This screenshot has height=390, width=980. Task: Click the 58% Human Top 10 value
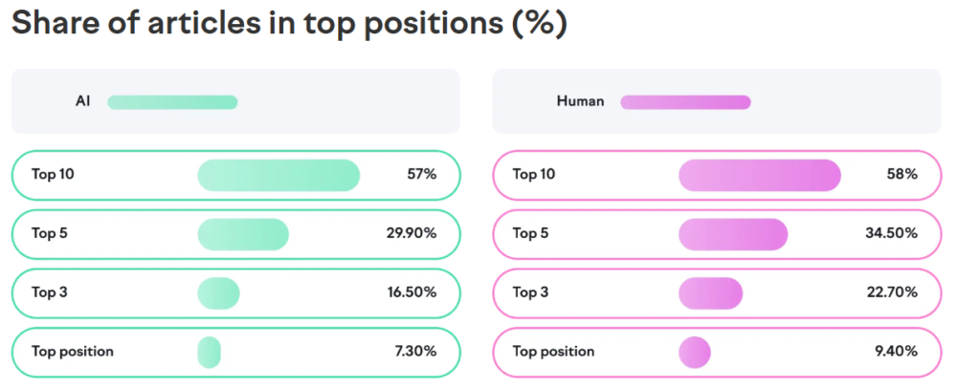(x=903, y=175)
